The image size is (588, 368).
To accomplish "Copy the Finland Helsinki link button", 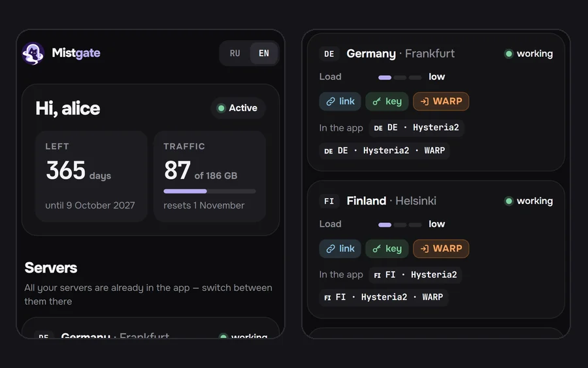I will pos(340,248).
